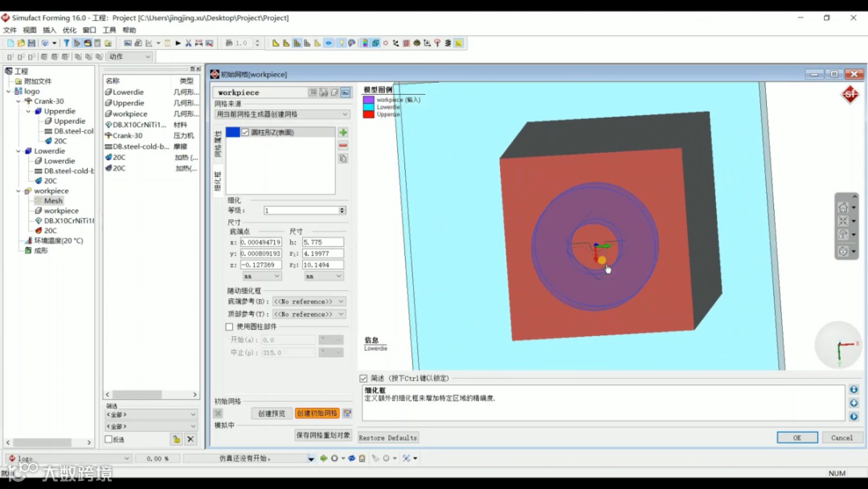Click red Upperdie legend color swatch
Image resolution: width=868 pixels, height=489 pixels.
(369, 115)
